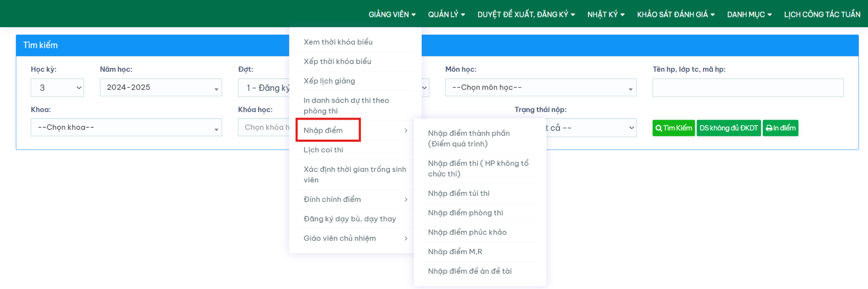Screen dimensions: 868x289
Task: Open the Chọn môn học dropdown
Action: pyautogui.click(x=540, y=87)
